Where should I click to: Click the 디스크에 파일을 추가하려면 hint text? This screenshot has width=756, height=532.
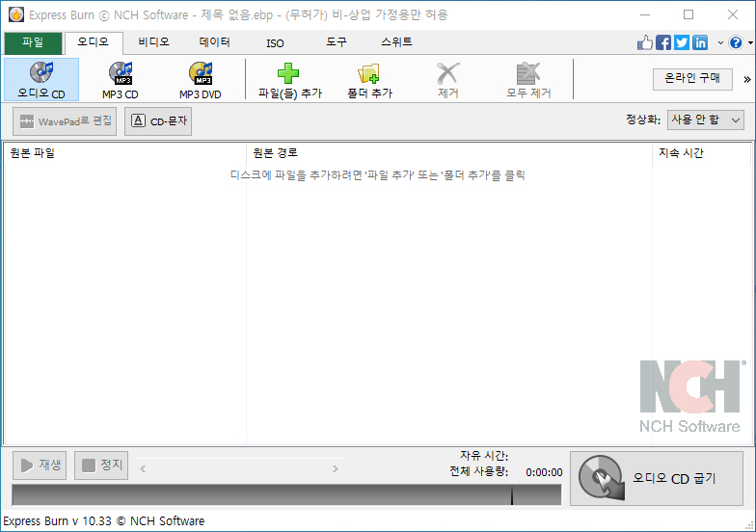(x=378, y=175)
